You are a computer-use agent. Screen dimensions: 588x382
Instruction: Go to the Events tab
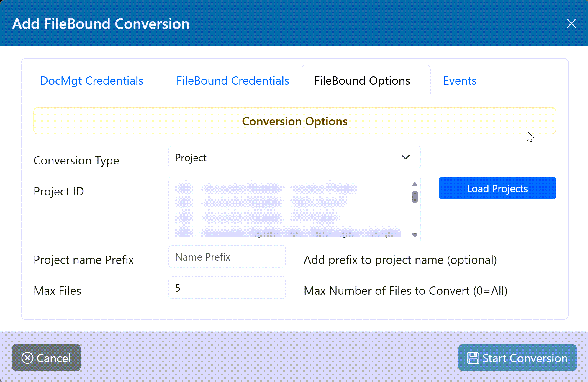tap(460, 81)
